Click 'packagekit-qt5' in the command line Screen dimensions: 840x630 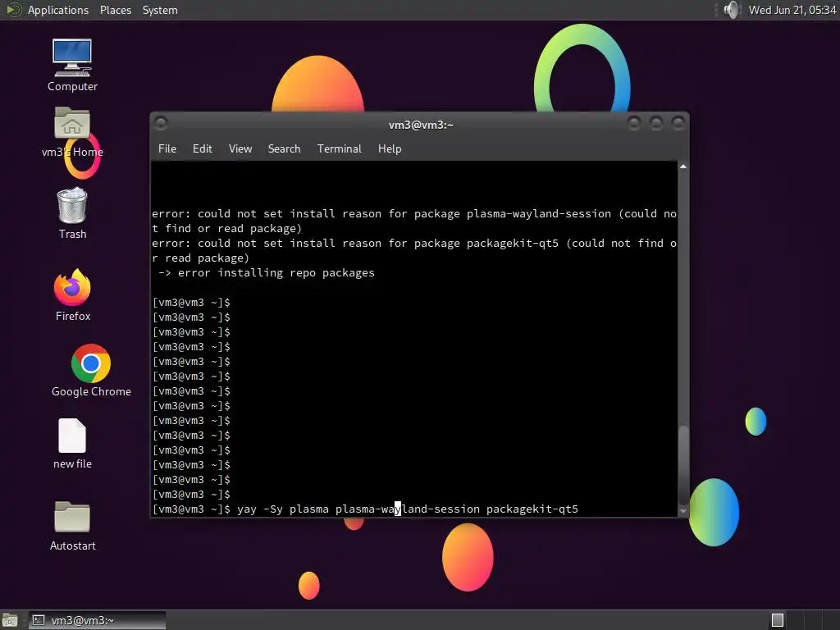click(532, 509)
